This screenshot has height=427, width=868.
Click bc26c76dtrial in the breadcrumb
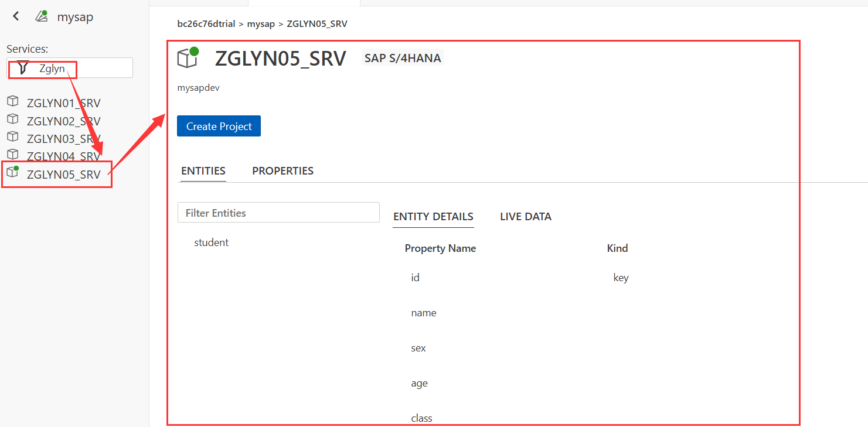[206, 24]
